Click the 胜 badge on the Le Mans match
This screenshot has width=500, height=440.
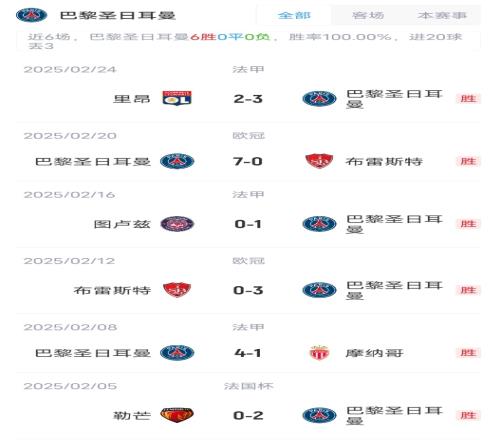(468, 415)
